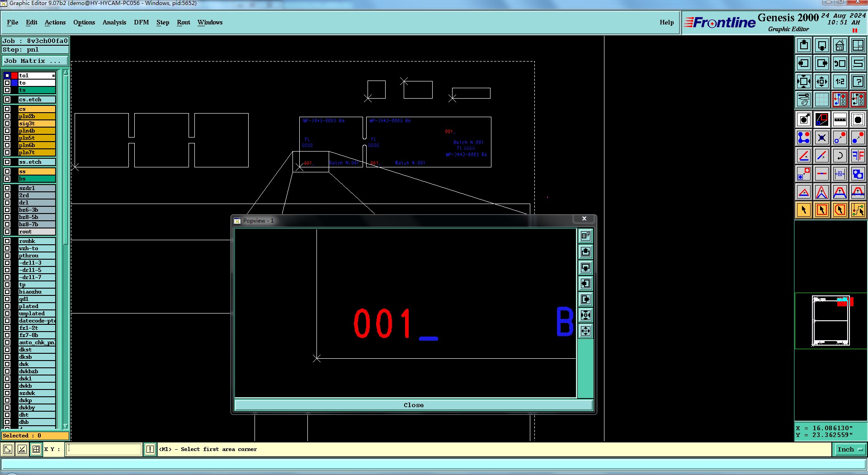Click the red swatch of layer to1
The height and width of the screenshot is (475, 868).
(x=14, y=76)
